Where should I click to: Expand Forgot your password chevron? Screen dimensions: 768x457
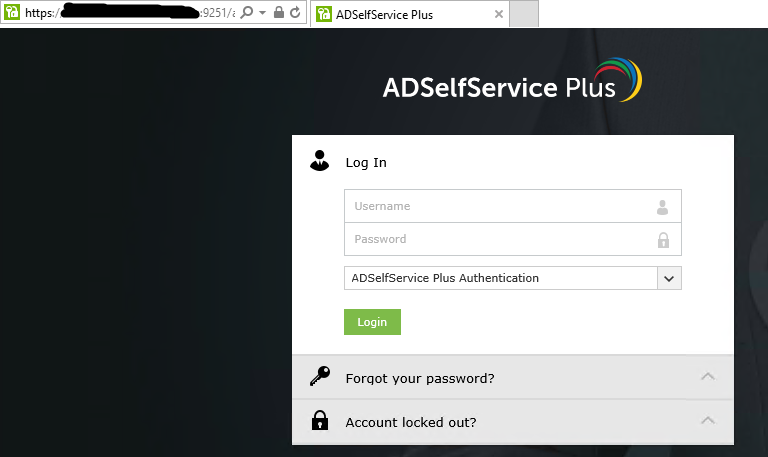(x=708, y=377)
